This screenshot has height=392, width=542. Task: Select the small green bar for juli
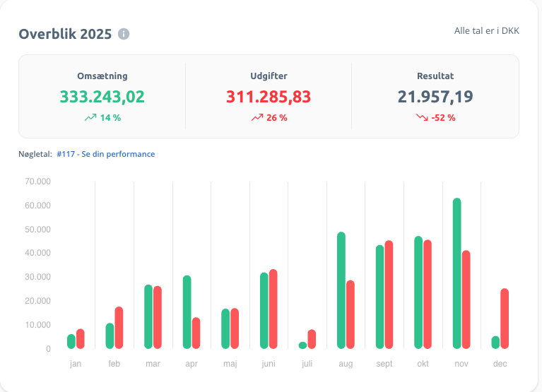(x=303, y=345)
